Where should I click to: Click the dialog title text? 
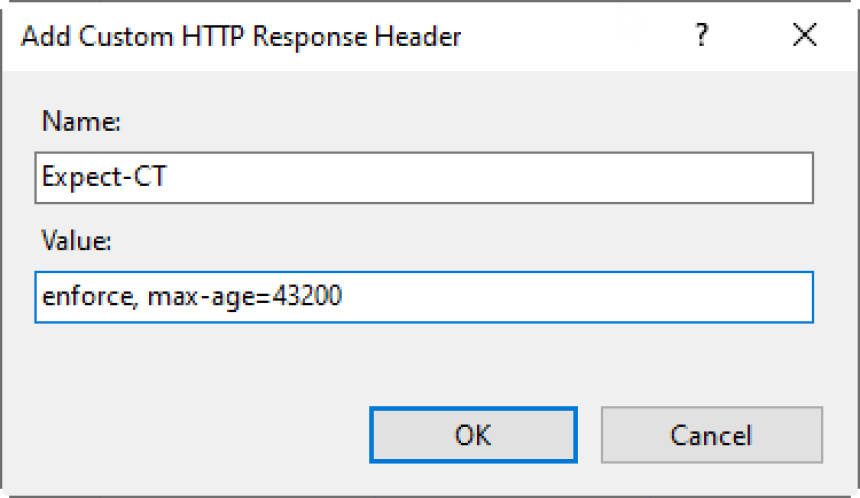coord(241,38)
